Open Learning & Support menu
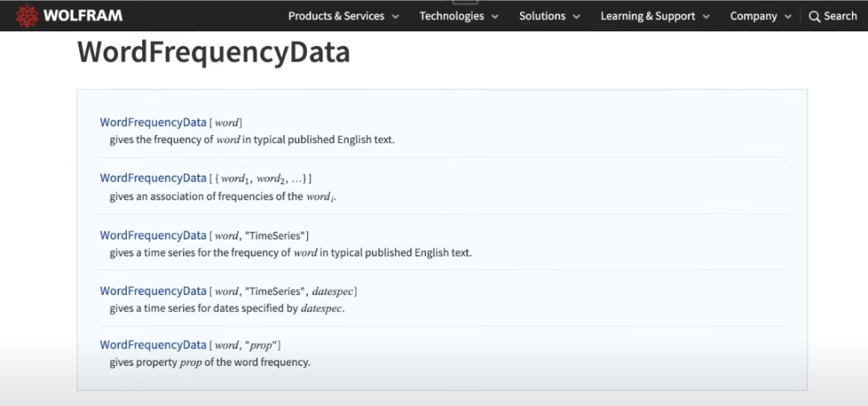The width and height of the screenshot is (868, 406). point(648,16)
